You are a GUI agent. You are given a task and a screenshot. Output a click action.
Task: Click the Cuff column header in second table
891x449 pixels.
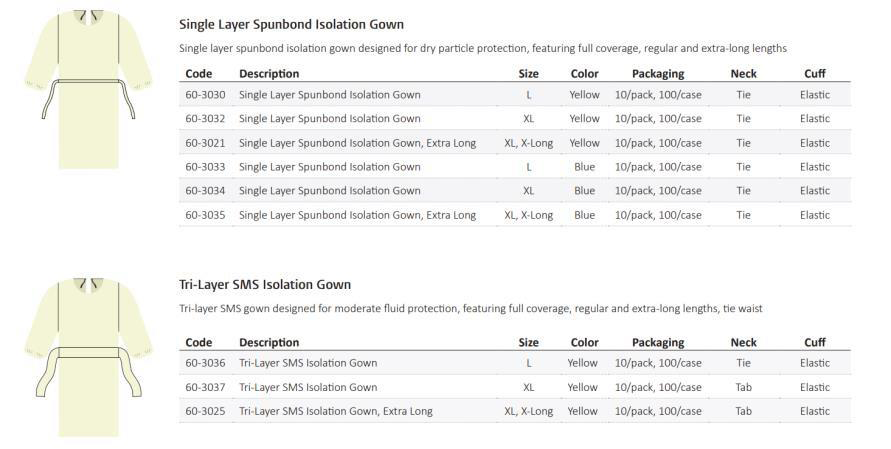pos(815,343)
